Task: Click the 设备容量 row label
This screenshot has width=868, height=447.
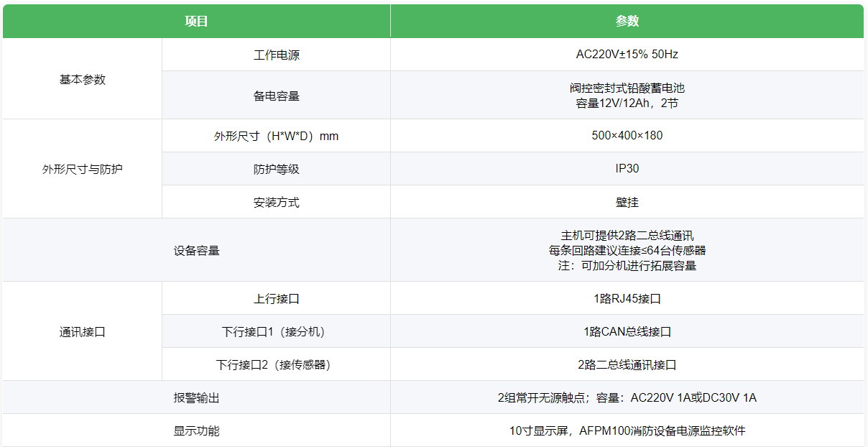Action: point(197,251)
